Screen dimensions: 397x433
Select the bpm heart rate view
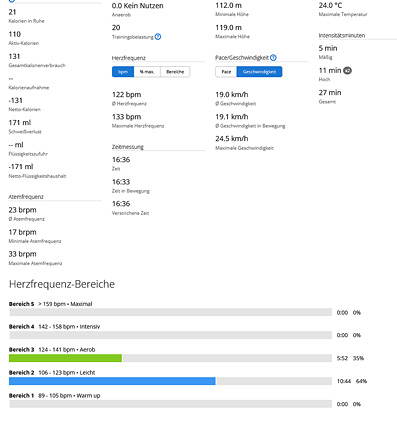[x=123, y=72]
